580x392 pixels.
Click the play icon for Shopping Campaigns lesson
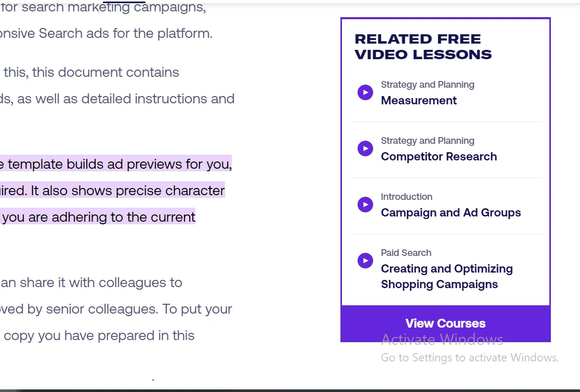pos(365,261)
